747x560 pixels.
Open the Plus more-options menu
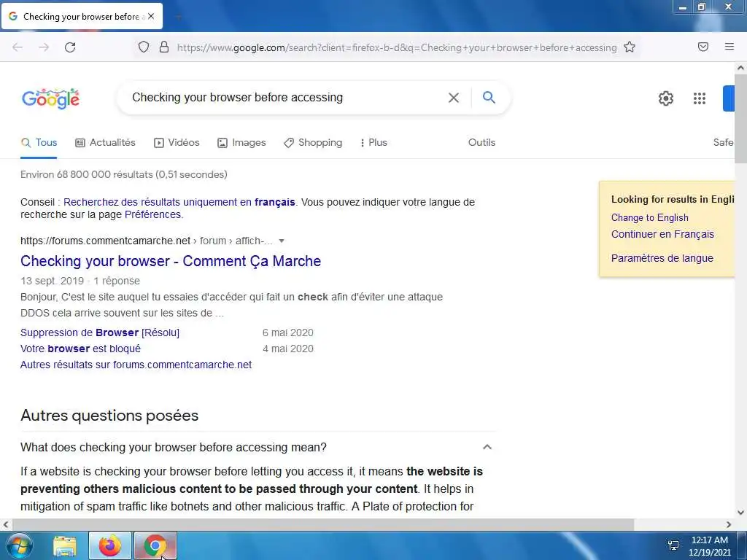(x=373, y=142)
